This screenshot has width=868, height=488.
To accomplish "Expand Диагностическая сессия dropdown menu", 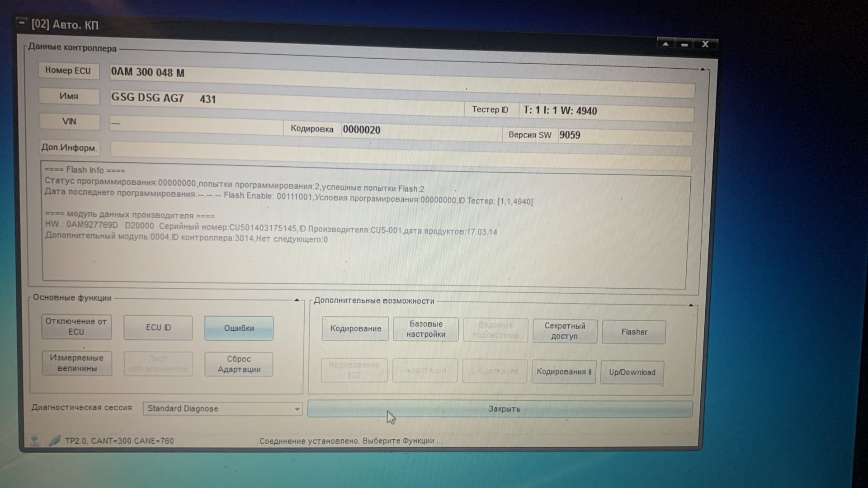I will pyautogui.click(x=297, y=408).
